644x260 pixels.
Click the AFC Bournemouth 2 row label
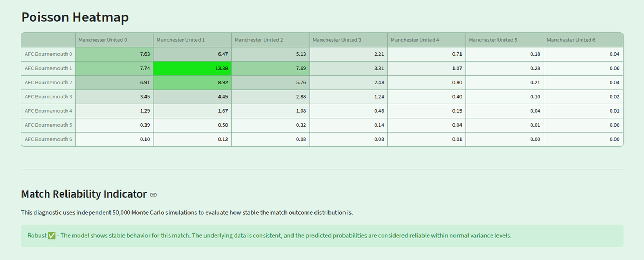[48, 82]
